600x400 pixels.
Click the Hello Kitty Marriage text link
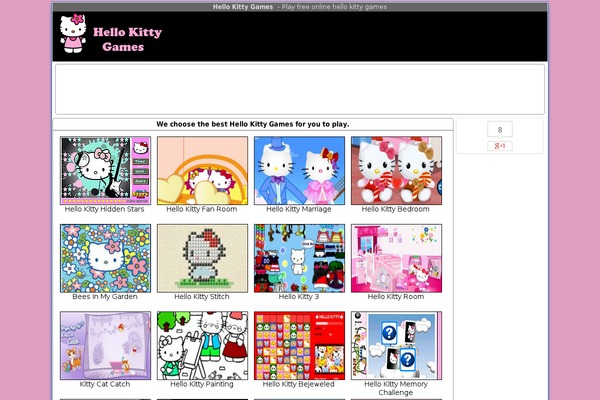299,209
